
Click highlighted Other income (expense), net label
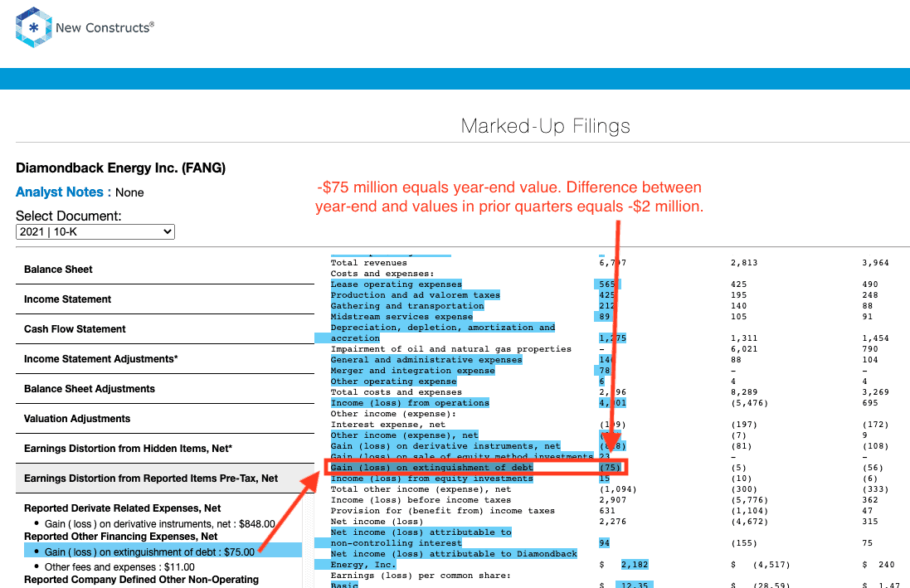tap(405, 435)
